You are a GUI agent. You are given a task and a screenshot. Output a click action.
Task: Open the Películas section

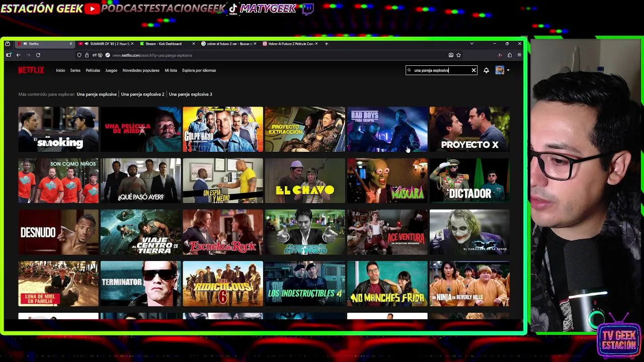coord(93,70)
